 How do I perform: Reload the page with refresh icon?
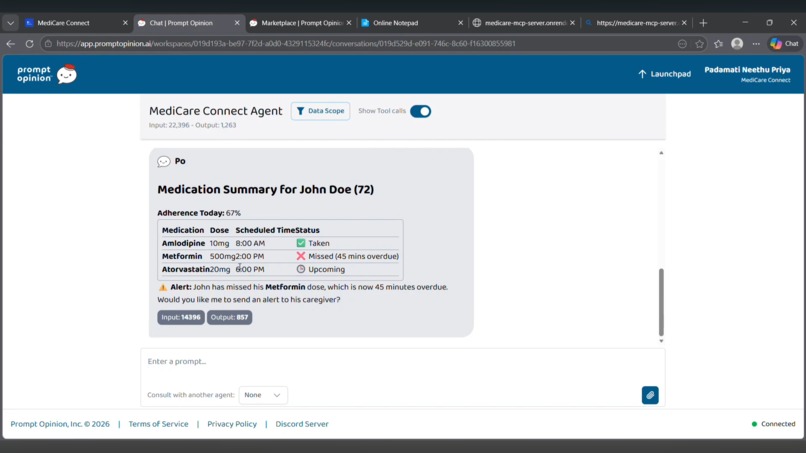tap(29, 44)
